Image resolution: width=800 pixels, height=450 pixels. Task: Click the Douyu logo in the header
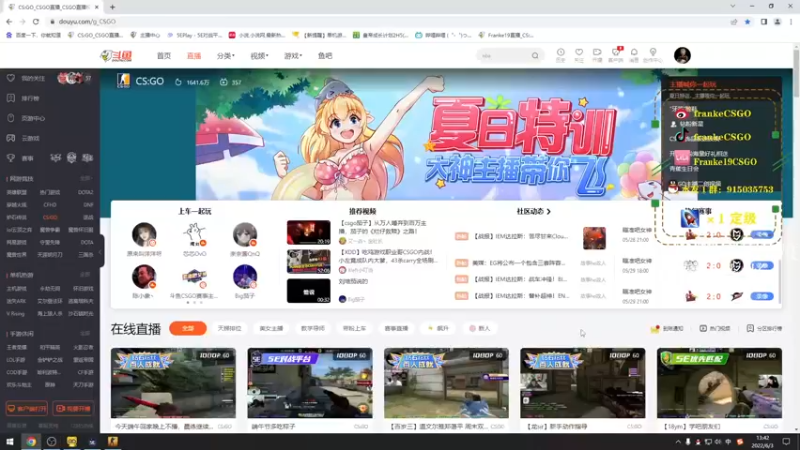point(116,56)
